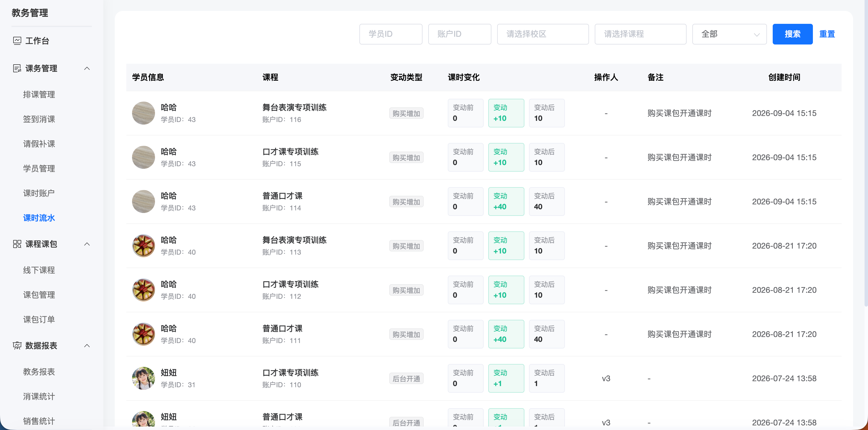This screenshot has height=430, width=868.
Task: Click the 变动 +1 box in account 110 row
Action: click(506, 378)
